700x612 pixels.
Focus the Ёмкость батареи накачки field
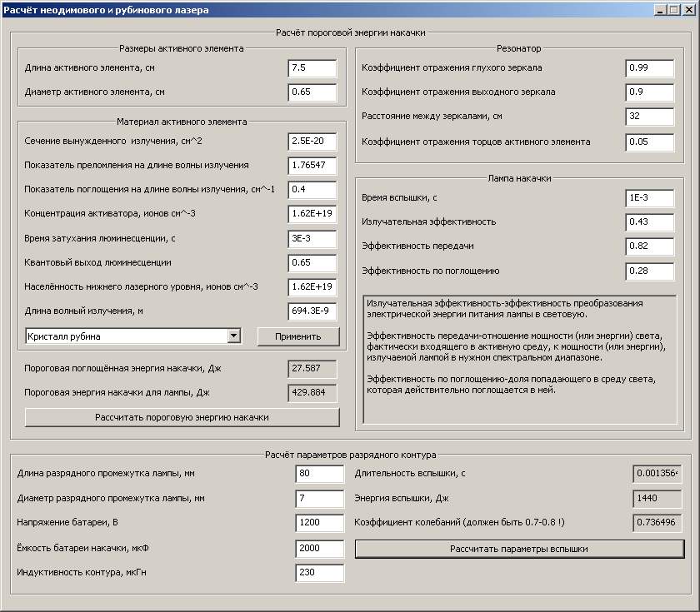320,548
